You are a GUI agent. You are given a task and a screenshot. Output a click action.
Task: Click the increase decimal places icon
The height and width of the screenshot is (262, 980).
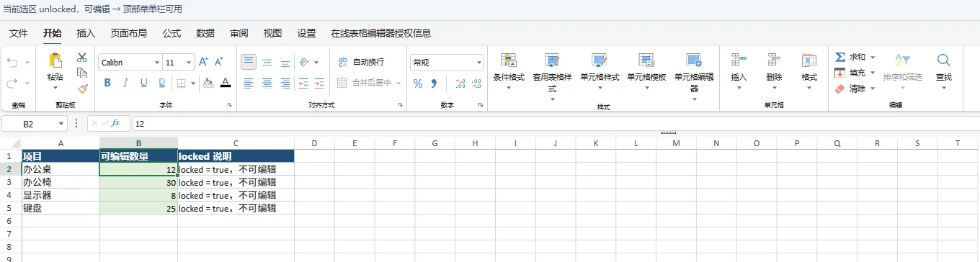click(460, 83)
